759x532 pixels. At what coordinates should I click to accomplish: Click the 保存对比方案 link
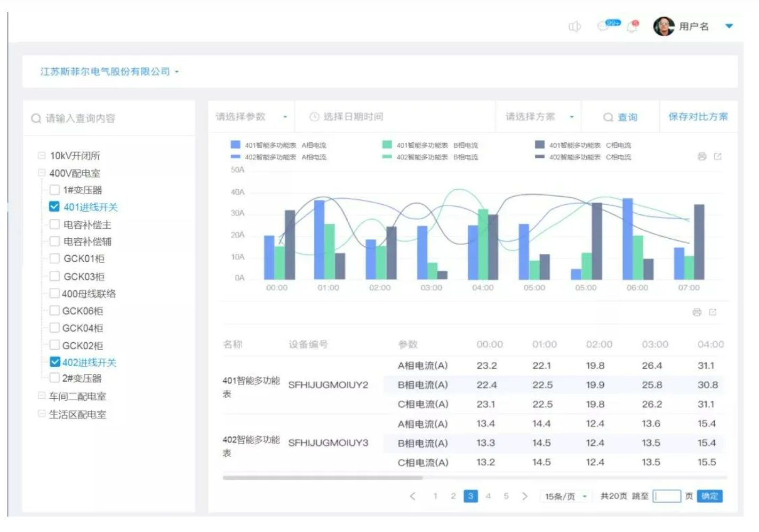(698, 117)
